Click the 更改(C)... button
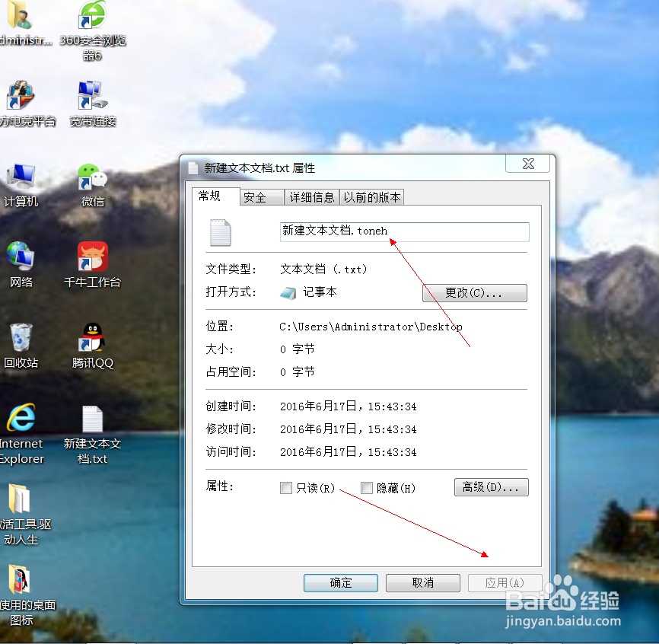The image size is (659, 644). 474,292
